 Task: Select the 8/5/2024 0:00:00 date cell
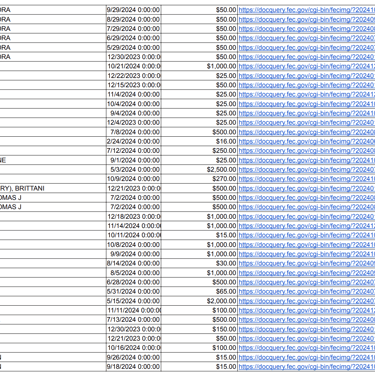(134, 273)
